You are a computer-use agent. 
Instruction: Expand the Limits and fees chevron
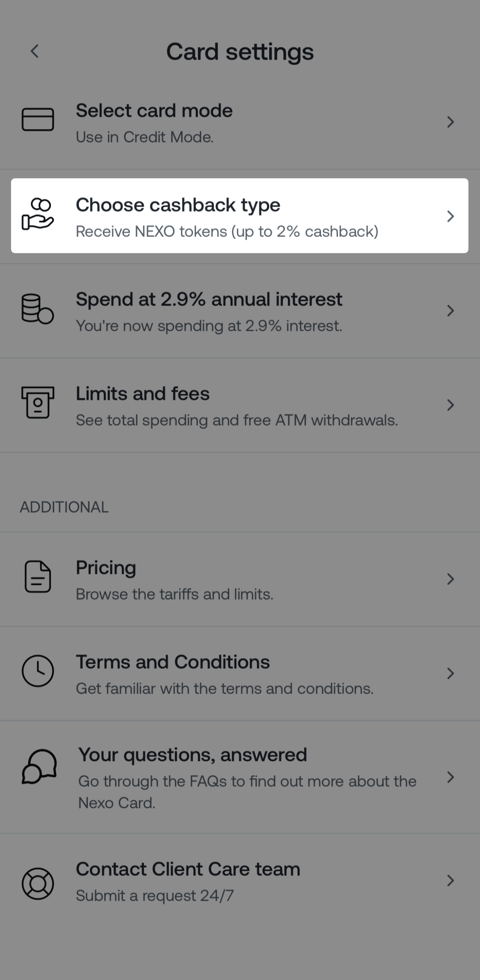[450, 405]
